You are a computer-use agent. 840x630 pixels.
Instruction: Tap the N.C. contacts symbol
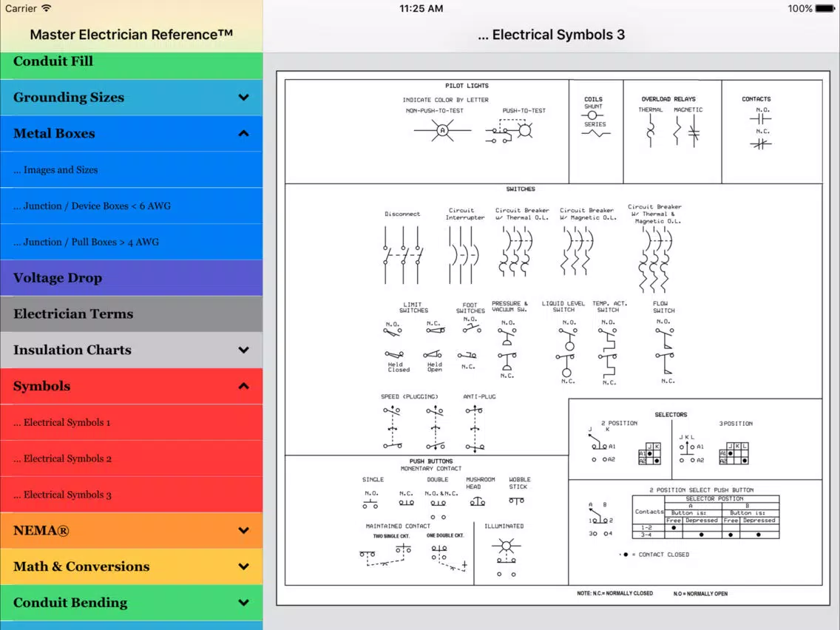click(761, 143)
